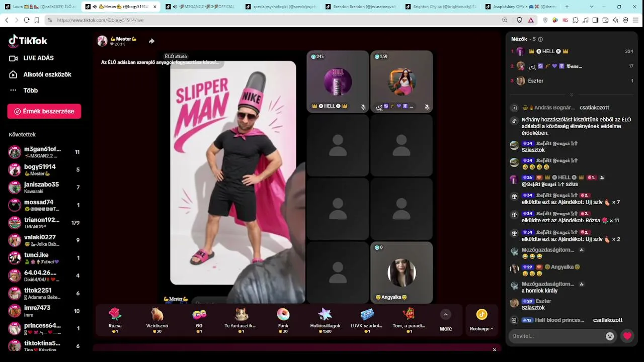Zoom control magnifier in address bar
This screenshot has width=644, height=362.
(505, 20)
